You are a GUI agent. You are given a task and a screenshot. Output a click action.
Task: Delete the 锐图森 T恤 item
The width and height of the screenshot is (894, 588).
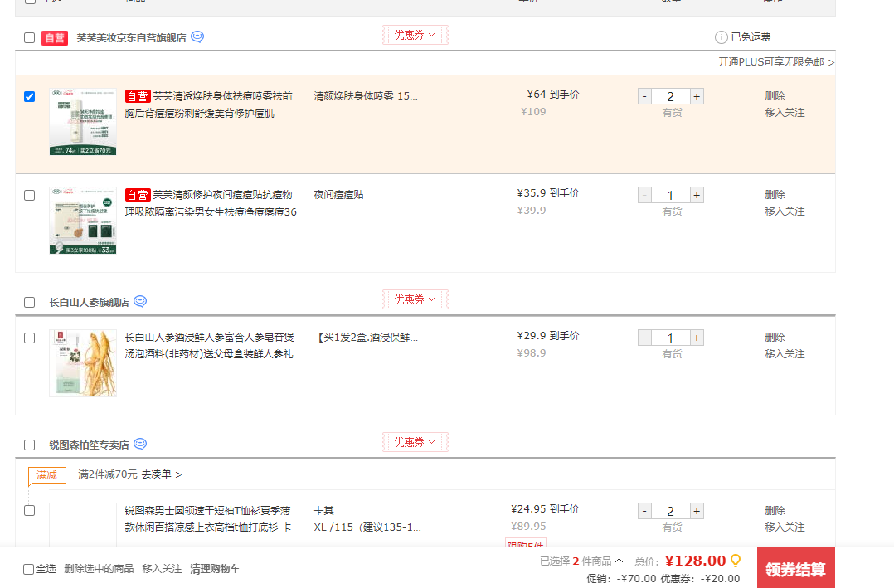click(775, 510)
